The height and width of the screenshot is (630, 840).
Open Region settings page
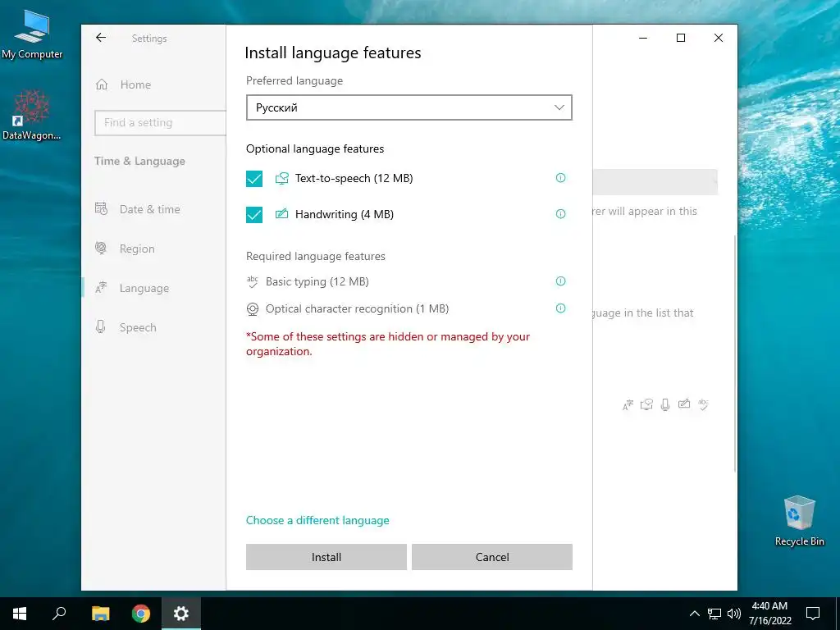coord(137,249)
